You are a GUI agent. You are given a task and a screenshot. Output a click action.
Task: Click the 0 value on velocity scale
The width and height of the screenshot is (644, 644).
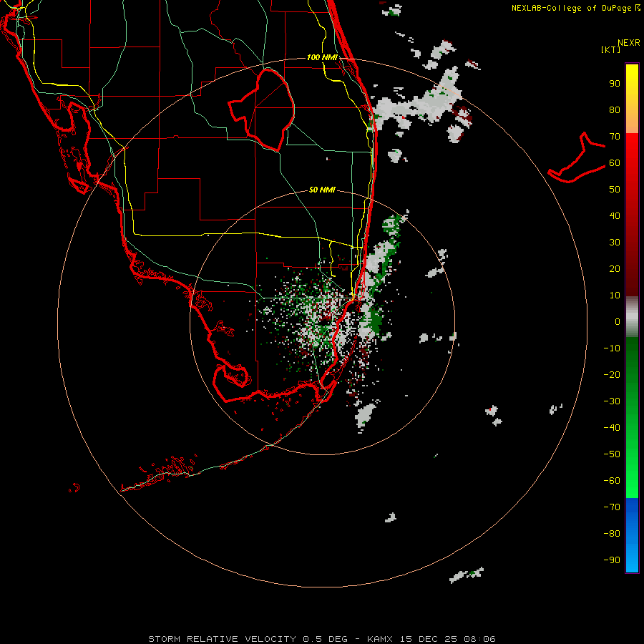coord(618,321)
